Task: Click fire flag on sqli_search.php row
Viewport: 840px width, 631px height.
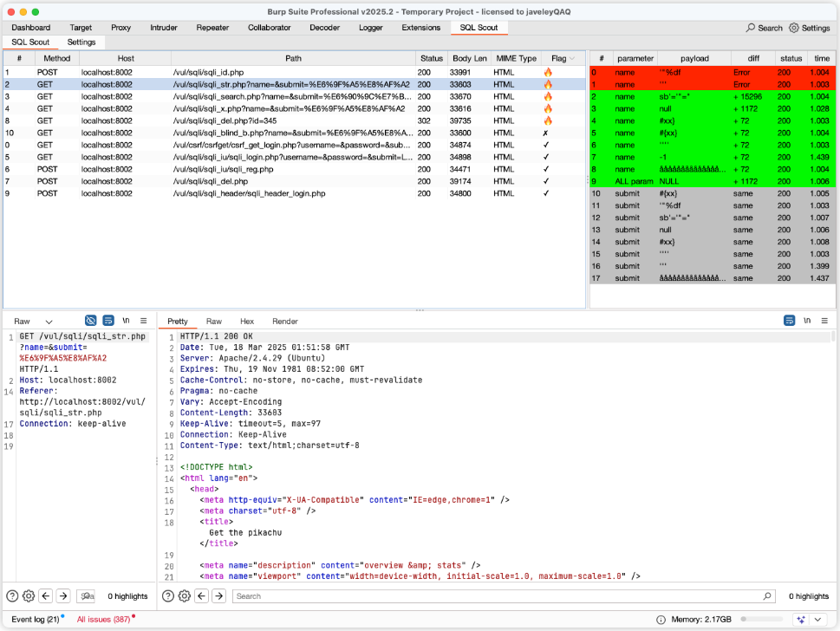Action: point(548,96)
